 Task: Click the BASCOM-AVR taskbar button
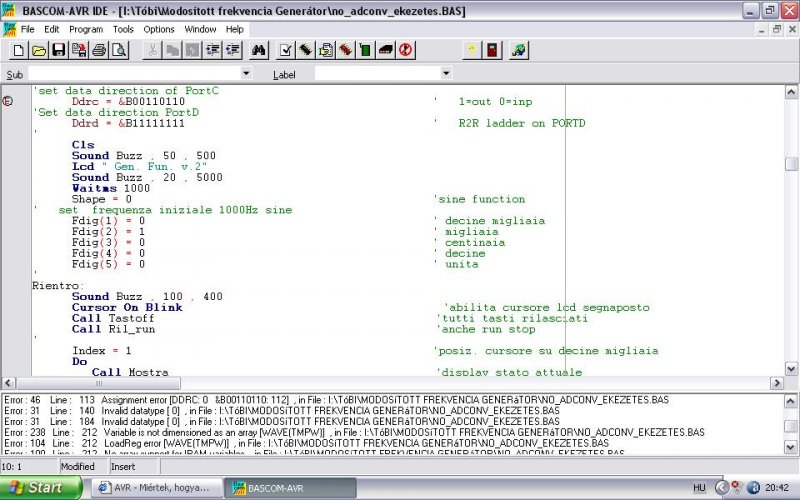[x=291, y=488]
